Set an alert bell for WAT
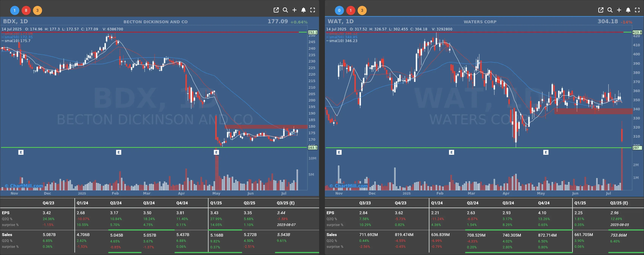This screenshot has width=644, height=255. (x=628, y=10)
